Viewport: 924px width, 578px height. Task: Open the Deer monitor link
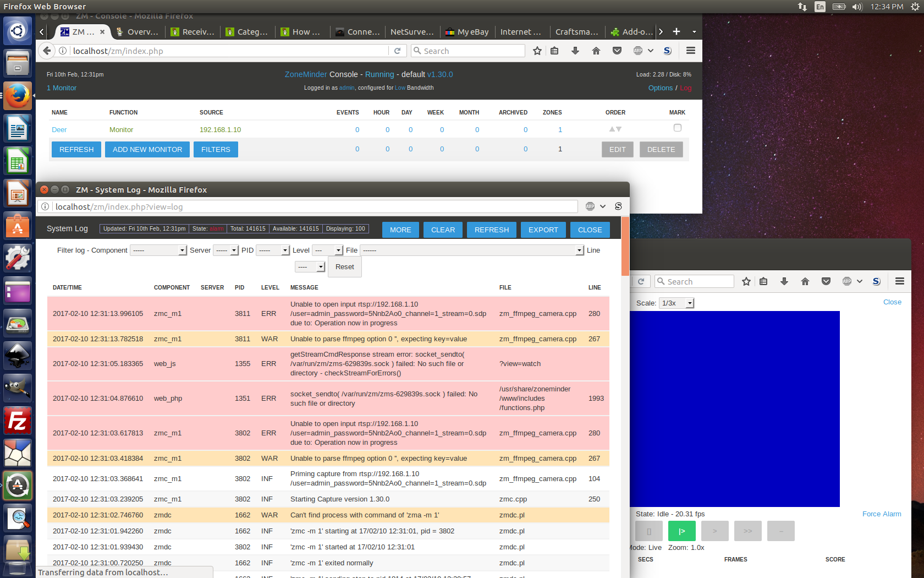tap(59, 130)
